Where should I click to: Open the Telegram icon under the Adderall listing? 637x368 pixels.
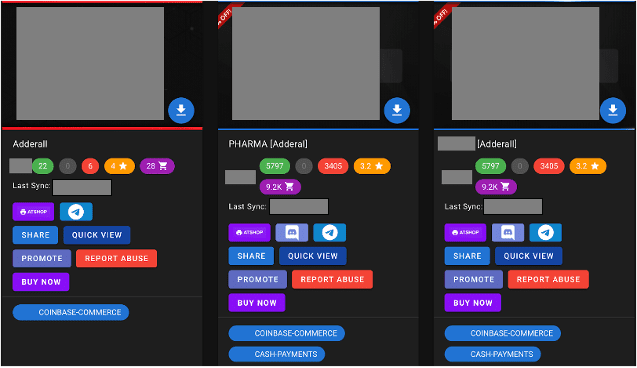[x=76, y=212]
